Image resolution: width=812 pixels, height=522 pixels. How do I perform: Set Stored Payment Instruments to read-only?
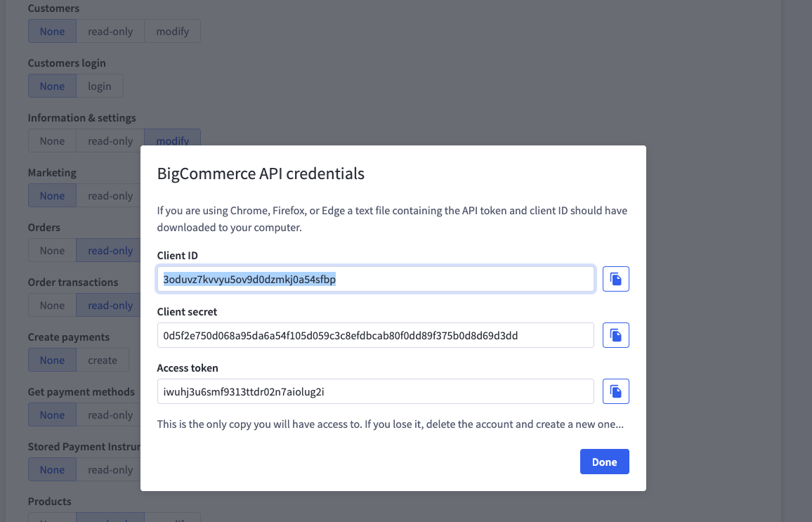pos(109,470)
